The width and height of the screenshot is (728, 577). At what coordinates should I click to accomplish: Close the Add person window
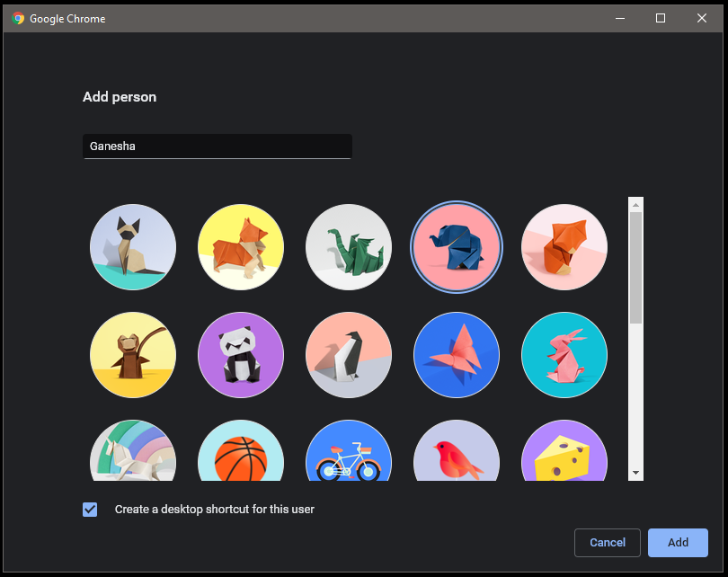coord(702,18)
